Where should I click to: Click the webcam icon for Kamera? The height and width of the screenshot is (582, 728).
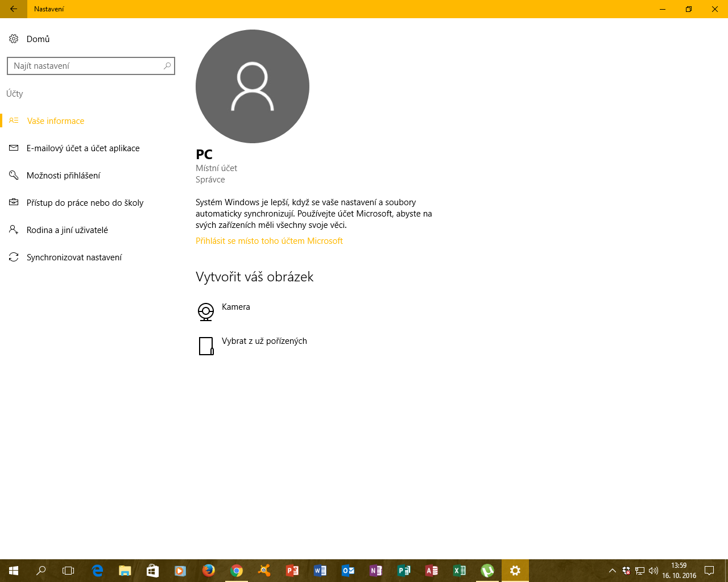coord(206,312)
